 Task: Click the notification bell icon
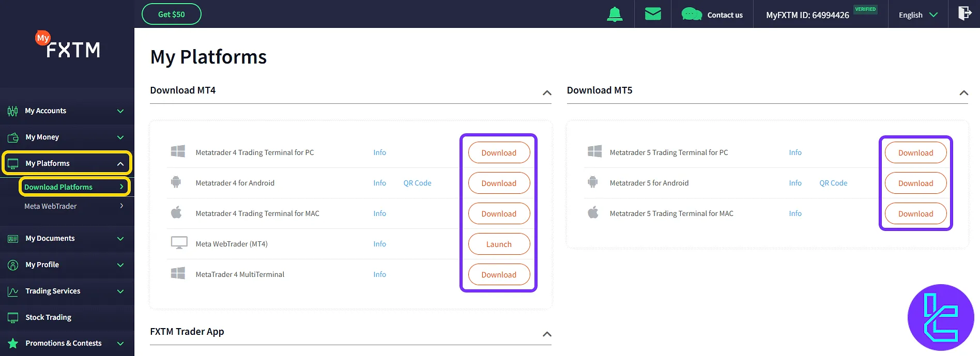[x=615, y=14]
